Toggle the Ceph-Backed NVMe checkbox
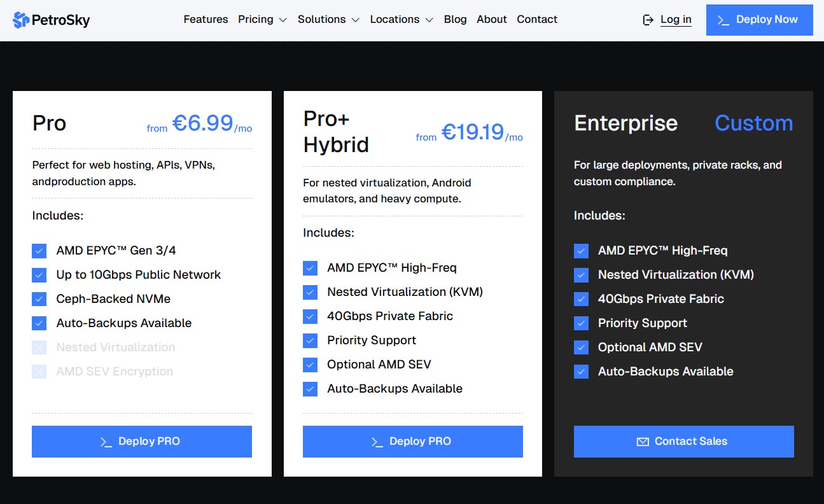The width and height of the screenshot is (824, 504). [x=39, y=299]
